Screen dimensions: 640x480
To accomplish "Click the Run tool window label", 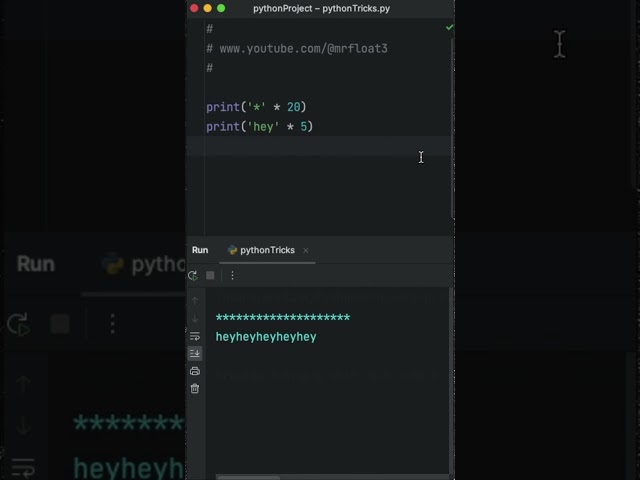I will point(200,250).
